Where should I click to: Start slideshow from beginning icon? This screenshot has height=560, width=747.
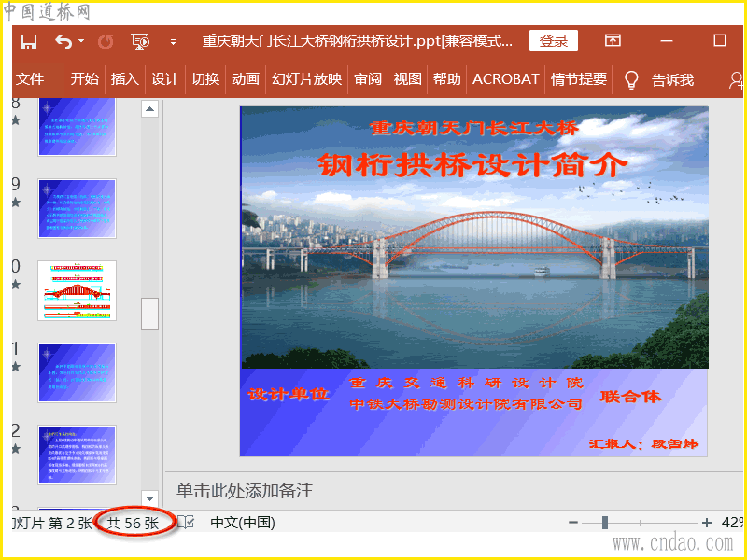point(141,42)
